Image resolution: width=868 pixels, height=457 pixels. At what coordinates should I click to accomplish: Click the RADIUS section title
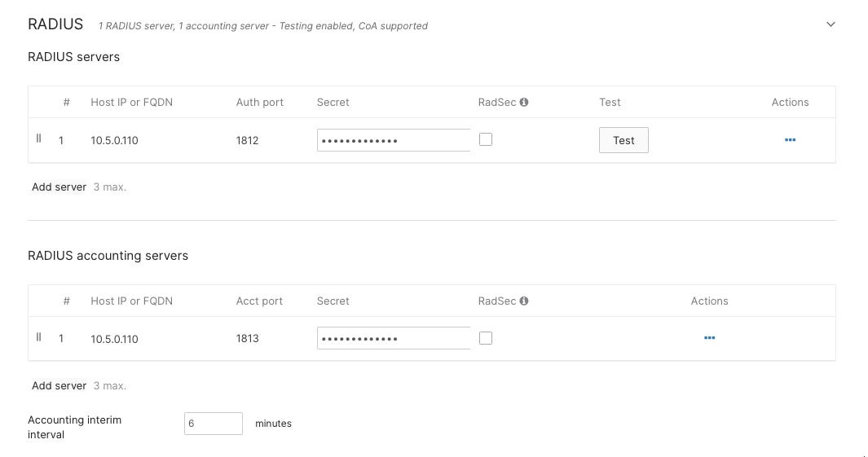pos(55,24)
